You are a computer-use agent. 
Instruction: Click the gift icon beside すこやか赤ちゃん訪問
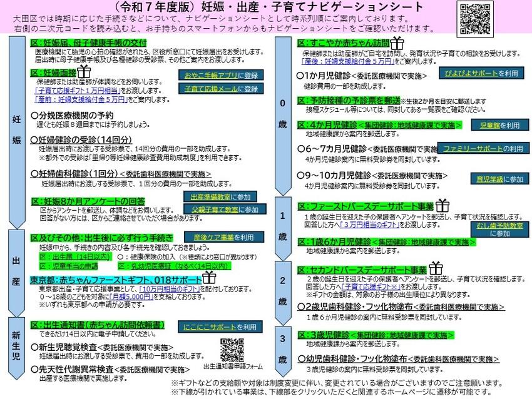click(x=399, y=43)
